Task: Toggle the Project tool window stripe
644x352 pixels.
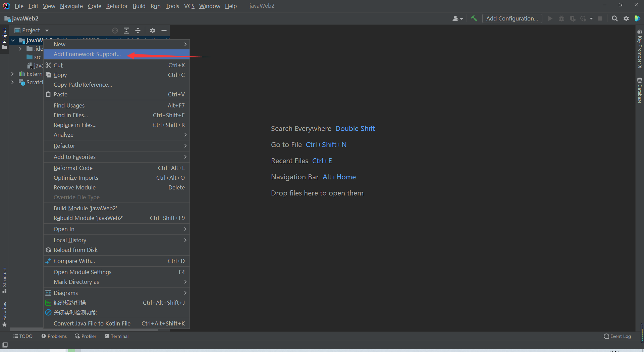Action: click(x=4, y=38)
